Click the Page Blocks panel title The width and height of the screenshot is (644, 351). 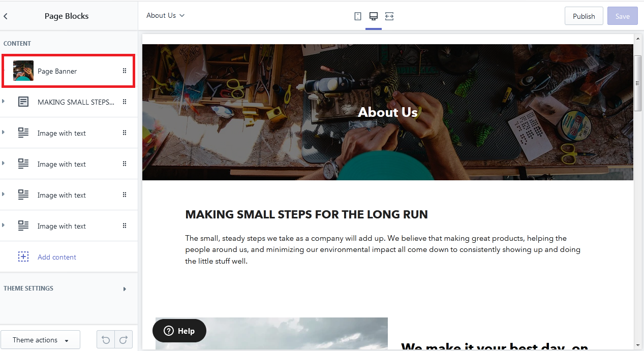click(x=67, y=16)
